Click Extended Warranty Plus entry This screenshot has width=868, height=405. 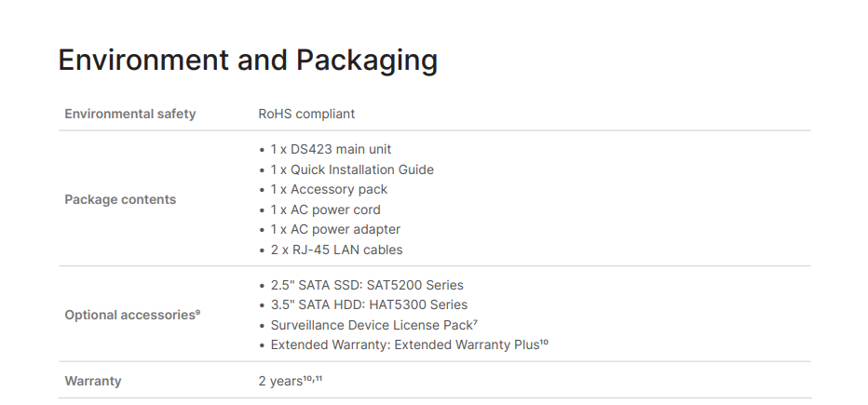(x=404, y=344)
